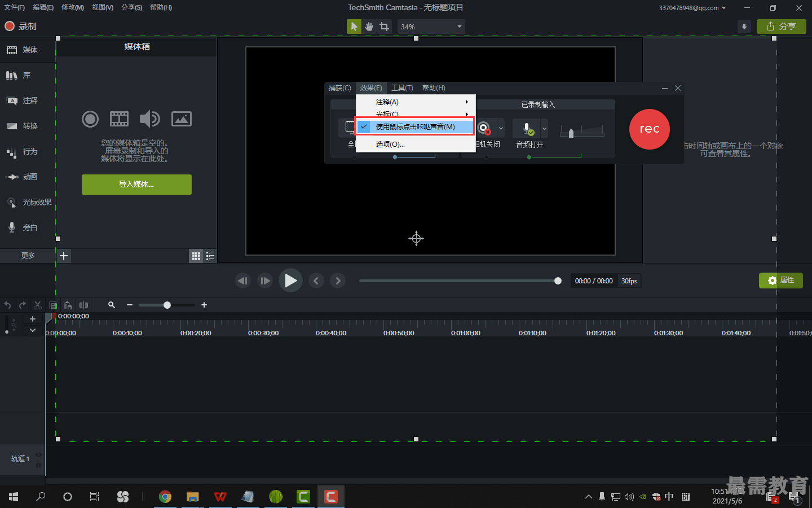The width and height of the screenshot is (812, 508).
Task: Open the 视图(V) menu
Action: pos(103,7)
